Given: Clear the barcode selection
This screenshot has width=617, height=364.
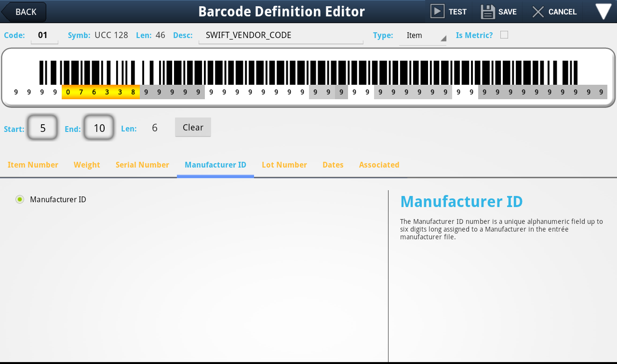Looking at the screenshot, I should click(x=193, y=127).
